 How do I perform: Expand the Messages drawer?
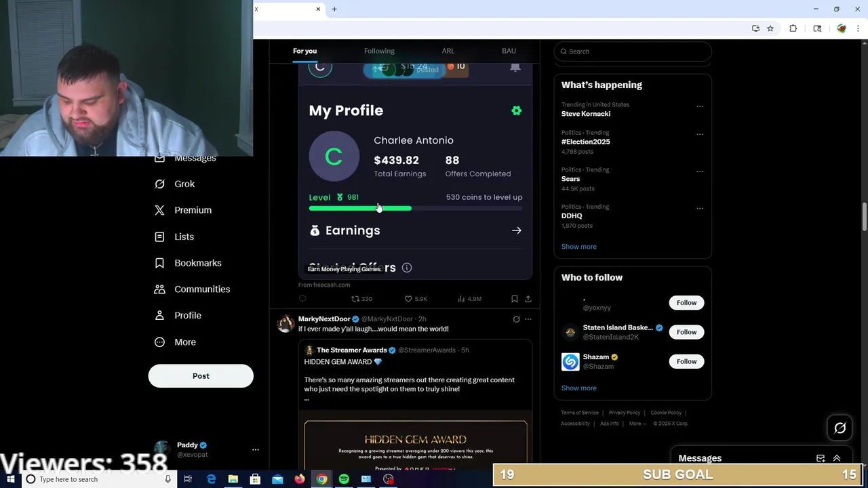(x=837, y=458)
